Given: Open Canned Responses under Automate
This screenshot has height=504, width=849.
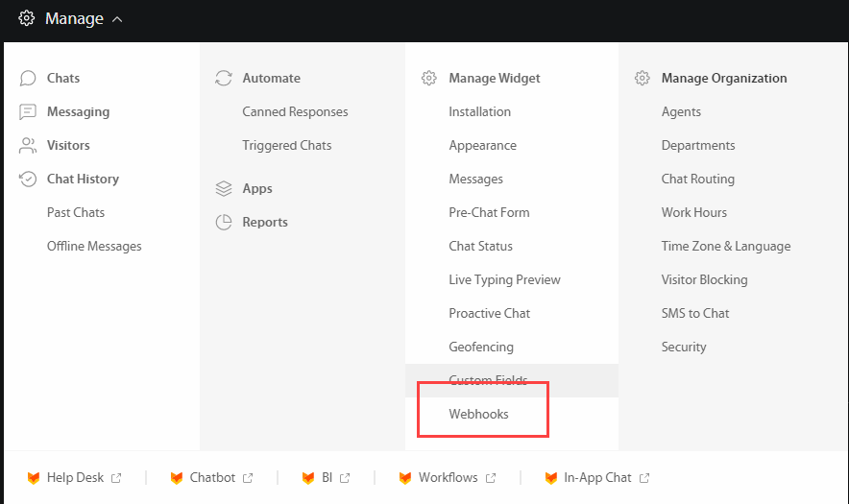Looking at the screenshot, I should click(x=295, y=112).
